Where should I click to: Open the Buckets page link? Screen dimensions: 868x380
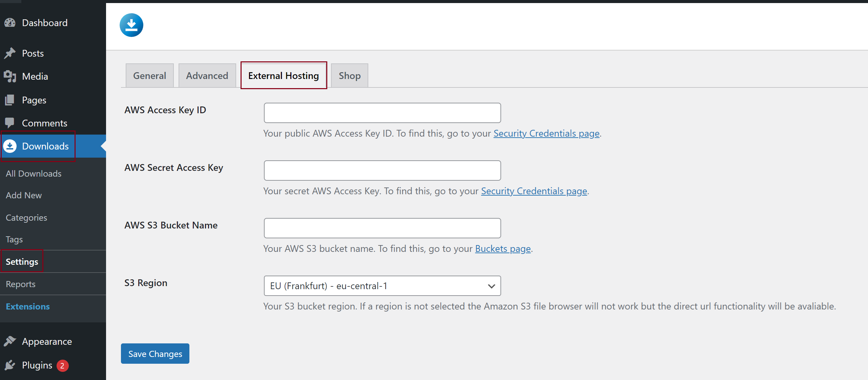point(503,248)
